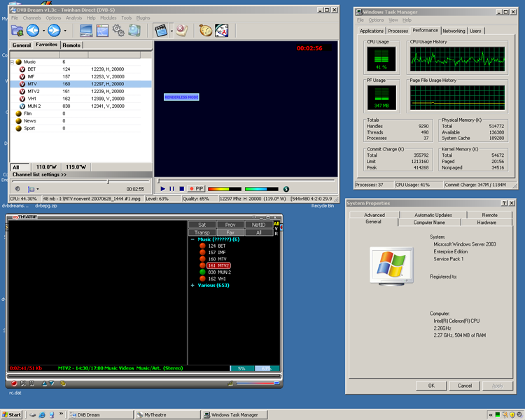Go to previous channel with blue left arrow
The height and width of the screenshot is (420, 525).
pos(33,31)
